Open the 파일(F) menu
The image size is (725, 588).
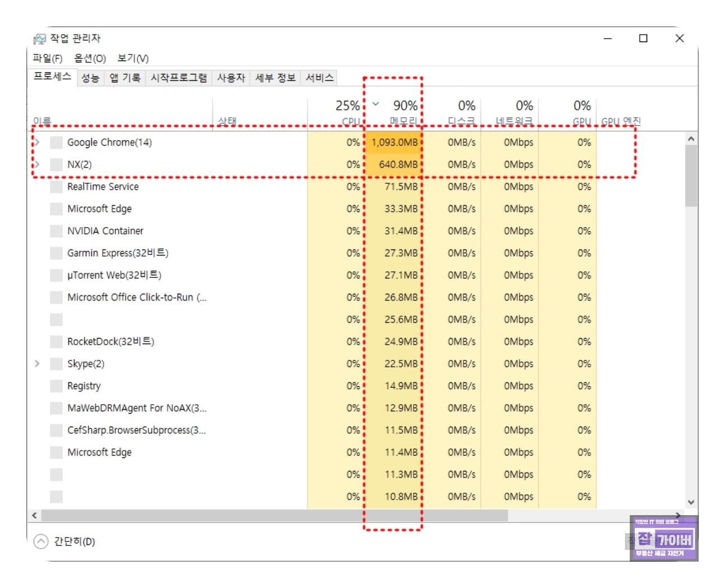point(48,58)
